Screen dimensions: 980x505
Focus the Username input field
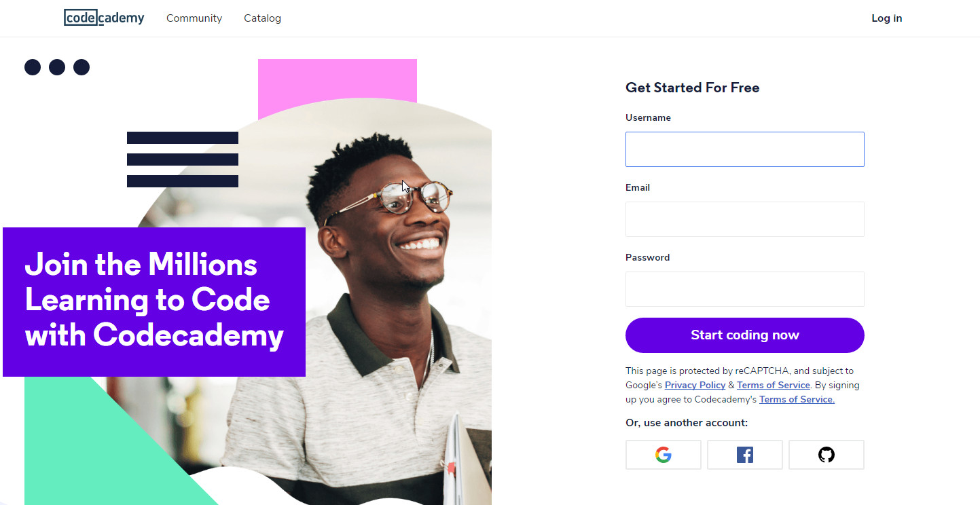coord(745,149)
